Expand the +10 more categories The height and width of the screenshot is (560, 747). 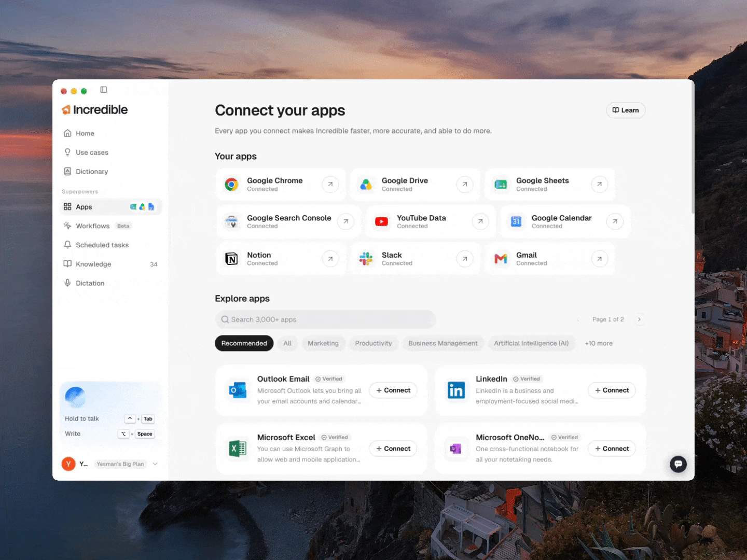(599, 343)
